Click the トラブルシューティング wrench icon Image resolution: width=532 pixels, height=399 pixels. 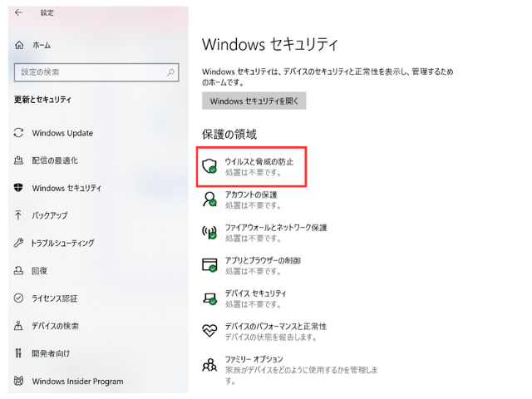pos(18,243)
